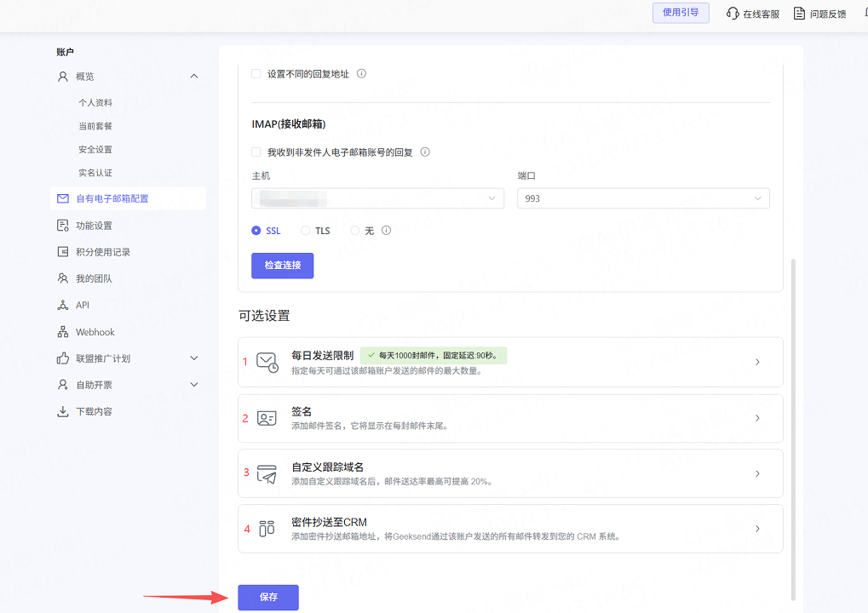Go to 个人资料 in the sidebar

click(x=95, y=102)
